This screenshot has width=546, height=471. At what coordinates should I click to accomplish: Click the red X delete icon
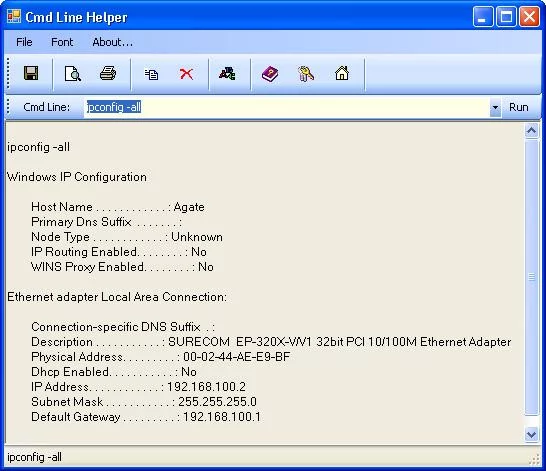coord(186,74)
